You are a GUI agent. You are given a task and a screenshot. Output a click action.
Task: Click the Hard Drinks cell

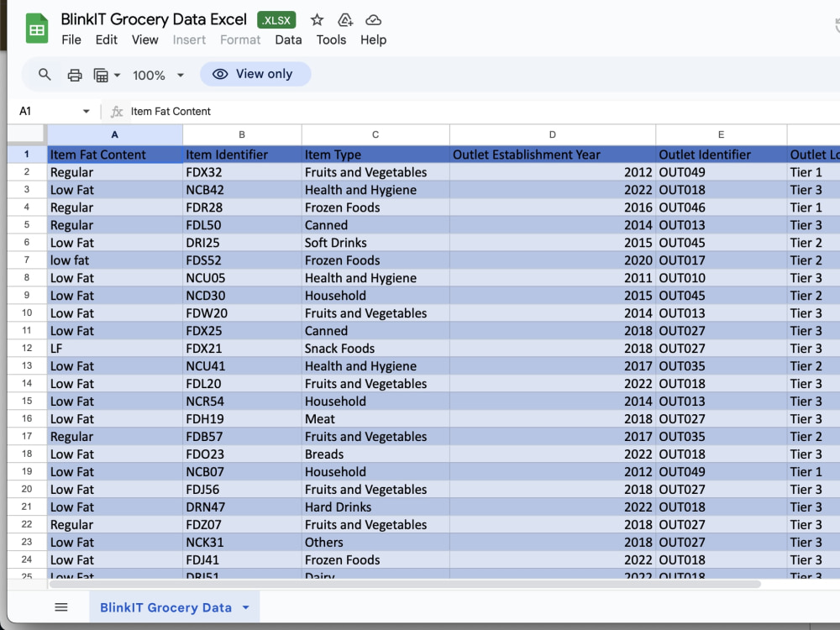375,507
